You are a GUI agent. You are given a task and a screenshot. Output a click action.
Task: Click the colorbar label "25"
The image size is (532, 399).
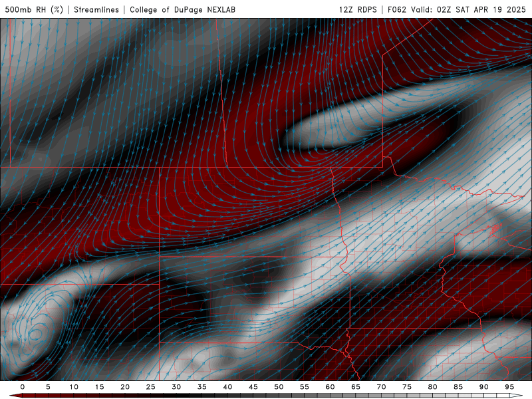click(x=151, y=387)
